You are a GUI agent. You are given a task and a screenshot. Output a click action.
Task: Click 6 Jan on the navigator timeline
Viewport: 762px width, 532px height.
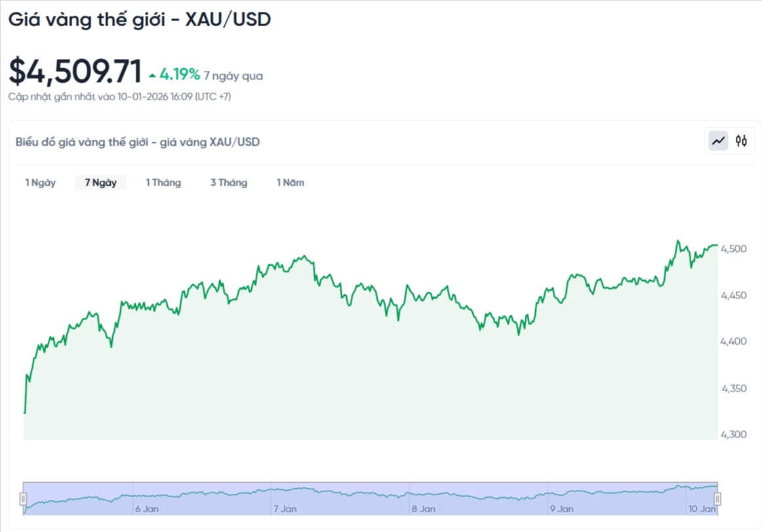pos(146,508)
